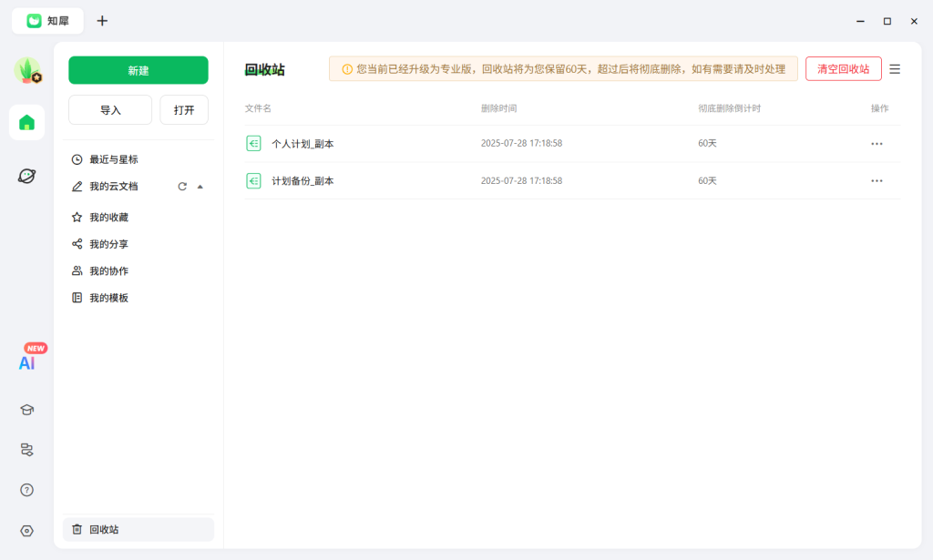
Task: Click the template icon beside 我的模板
Action: (x=77, y=297)
